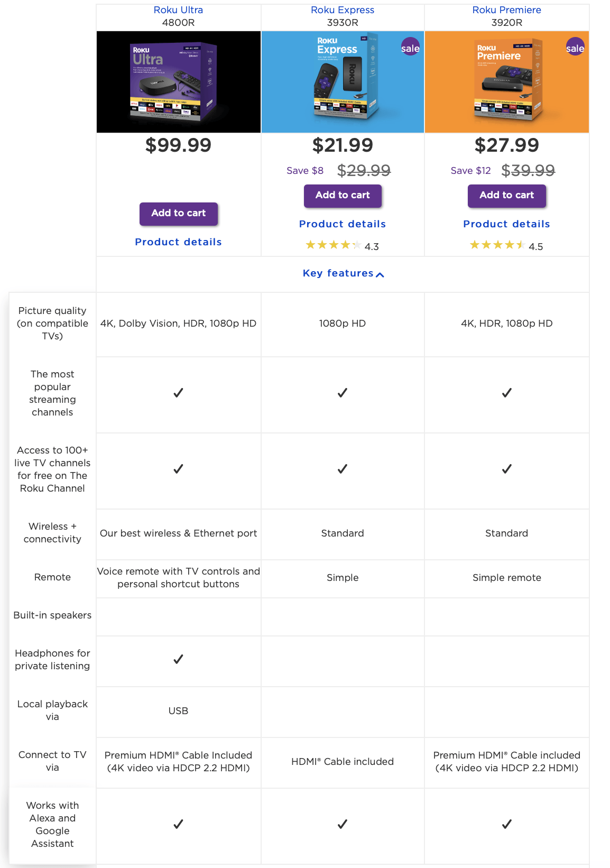Click the 4.3 rating score text
This screenshot has width=610, height=868.
[372, 246]
